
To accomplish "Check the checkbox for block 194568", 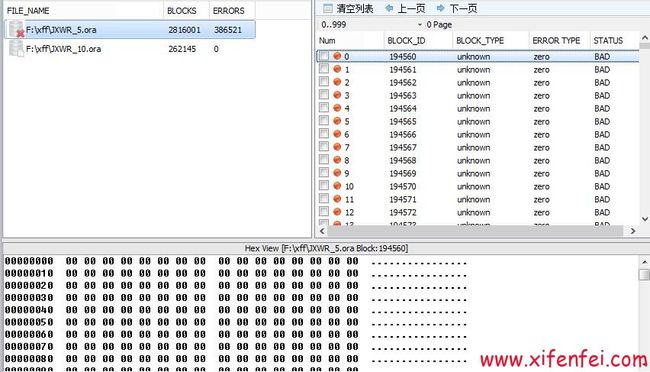I will [324, 160].
